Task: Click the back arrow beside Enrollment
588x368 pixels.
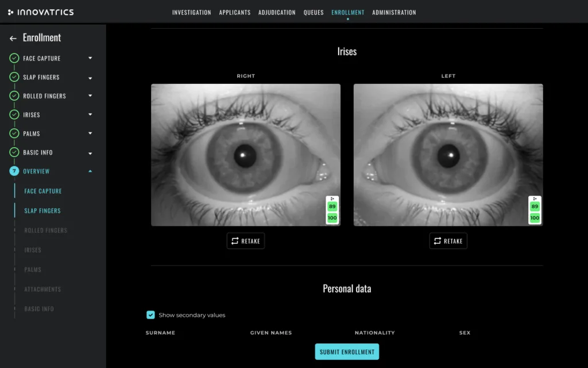Action: click(13, 39)
